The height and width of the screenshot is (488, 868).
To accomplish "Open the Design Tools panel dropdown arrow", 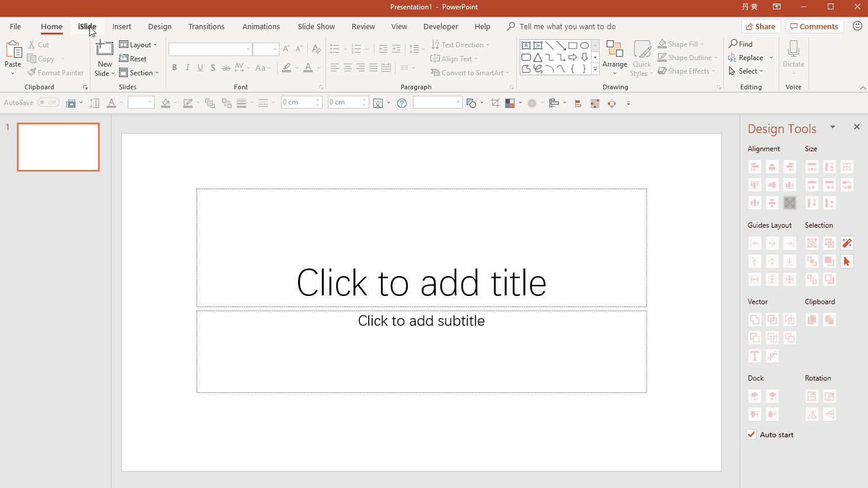I will pos(832,127).
